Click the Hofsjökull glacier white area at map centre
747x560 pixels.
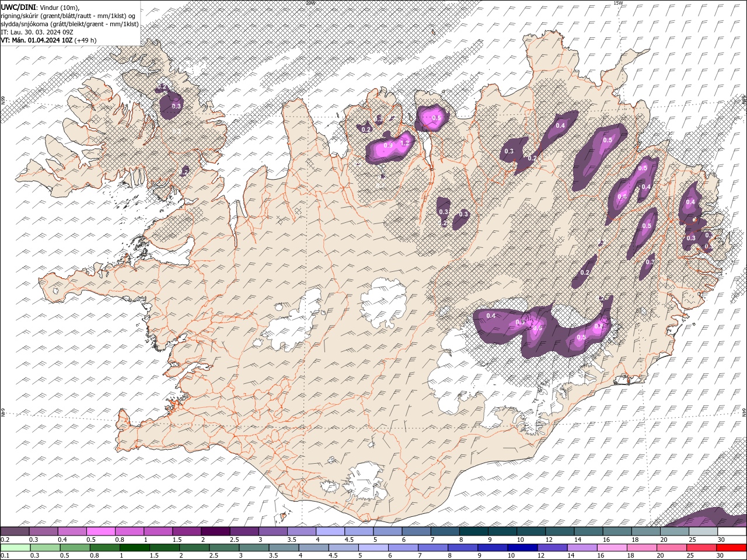point(383,302)
